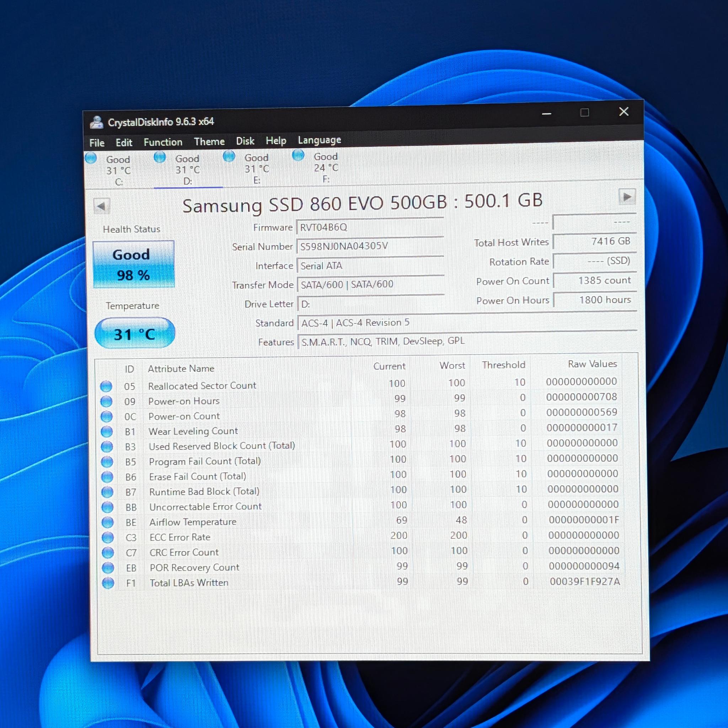Click raw value 00039F1F927A
This screenshot has height=728, width=728.
pyautogui.click(x=585, y=582)
